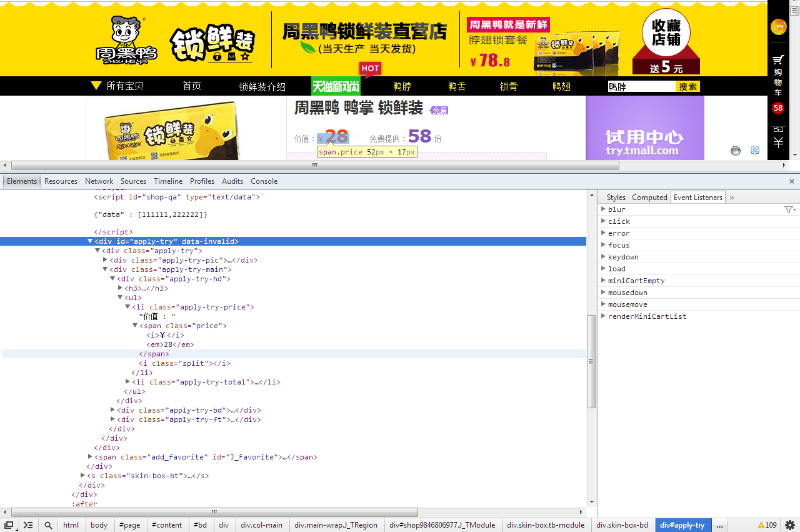Click the 搜索 search button
800x532 pixels.
687,87
